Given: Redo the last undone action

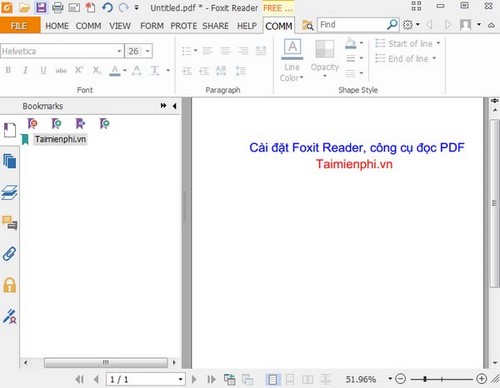Looking at the screenshot, I should [124, 7].
